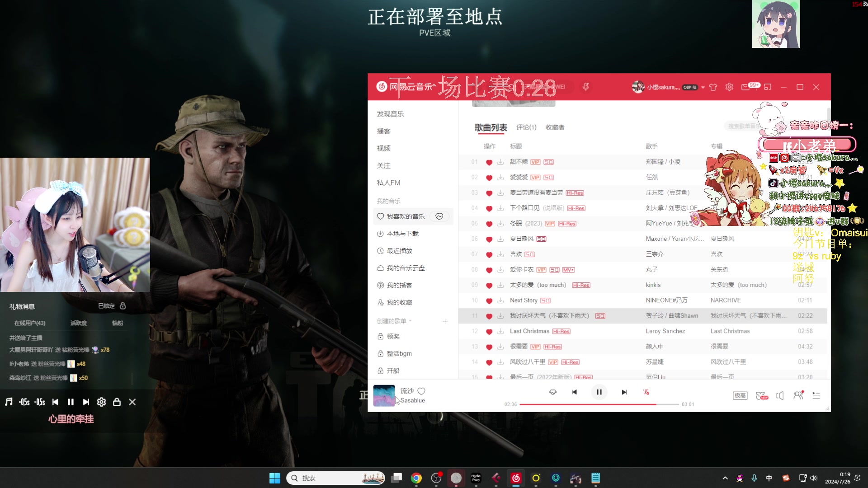
Task: Open 小樱sakura user profile avatar
Action: tap(638, 87)
